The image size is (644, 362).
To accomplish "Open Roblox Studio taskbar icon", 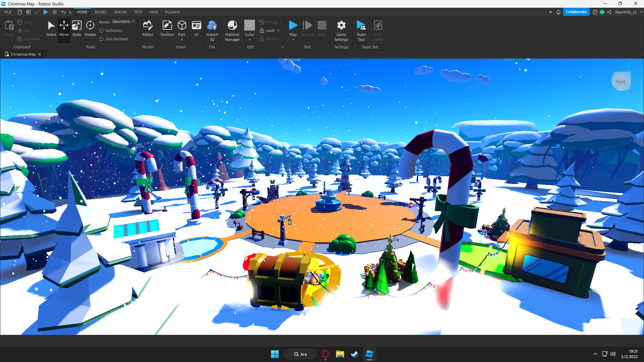I will pos(369,354).
